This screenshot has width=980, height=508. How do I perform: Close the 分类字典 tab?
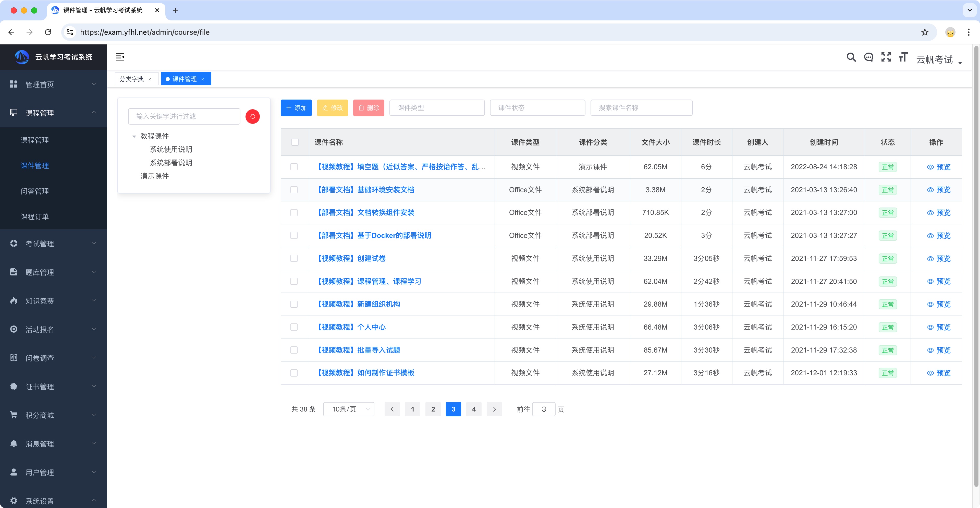point(150,79)
